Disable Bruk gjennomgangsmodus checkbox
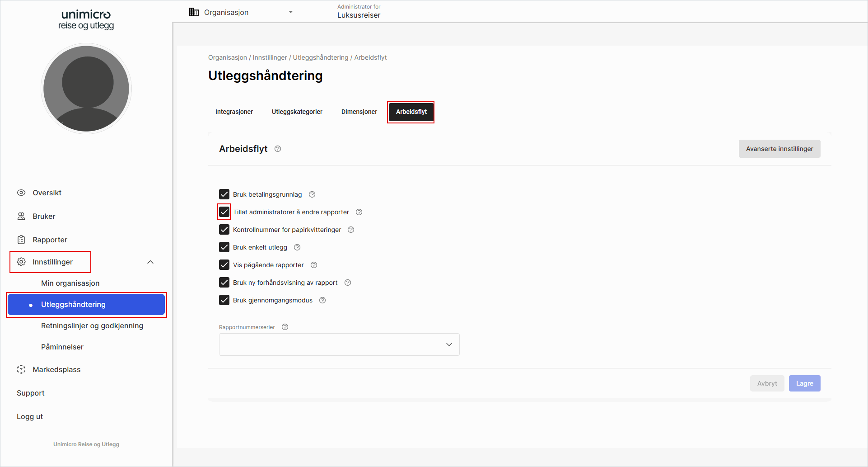The height and width of the screenshot is (467, 868). (x=224, y=300)
